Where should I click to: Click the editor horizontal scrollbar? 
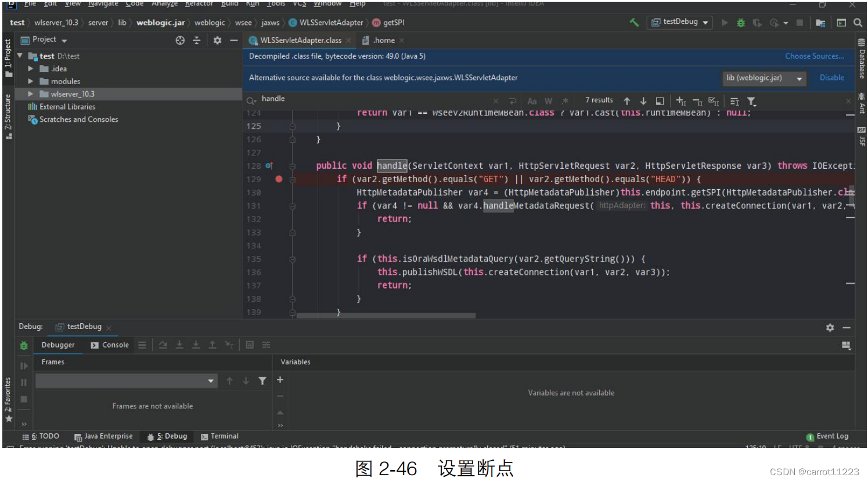[386, 316]
